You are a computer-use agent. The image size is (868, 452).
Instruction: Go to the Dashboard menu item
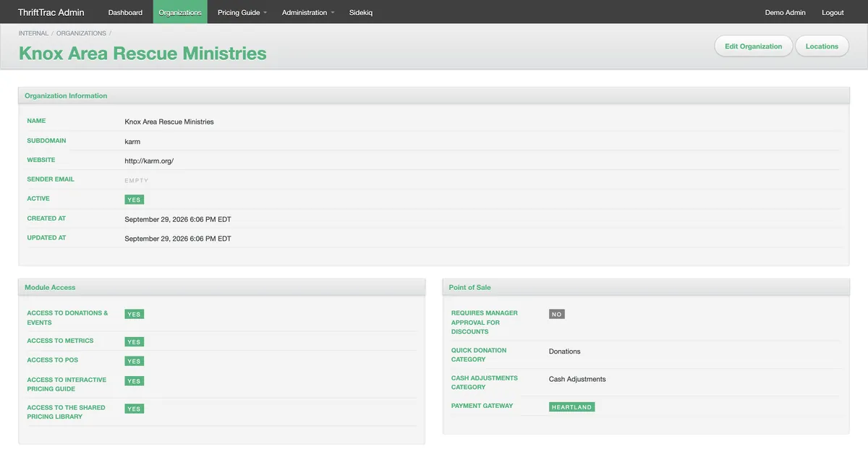pyautogui.click(x=125, y=12)
